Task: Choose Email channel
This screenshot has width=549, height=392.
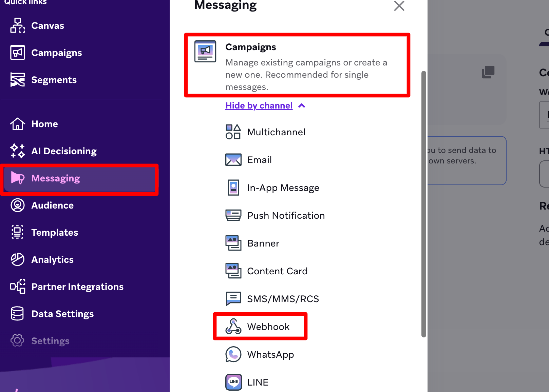Action: tap(259, 160)
